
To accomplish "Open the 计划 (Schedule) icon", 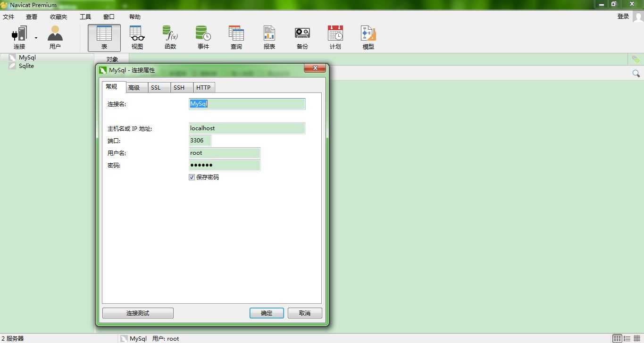I will 335,38.
